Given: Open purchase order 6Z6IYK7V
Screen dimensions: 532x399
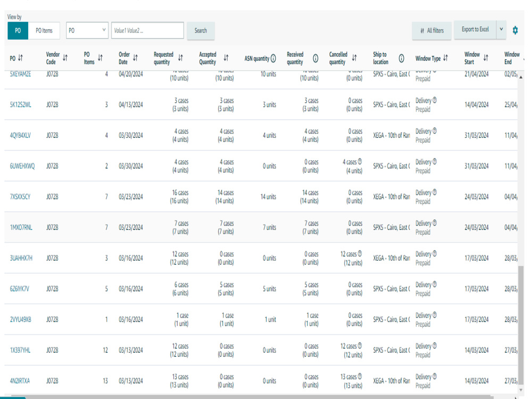Looking at the screenshot, I should 19,289.
